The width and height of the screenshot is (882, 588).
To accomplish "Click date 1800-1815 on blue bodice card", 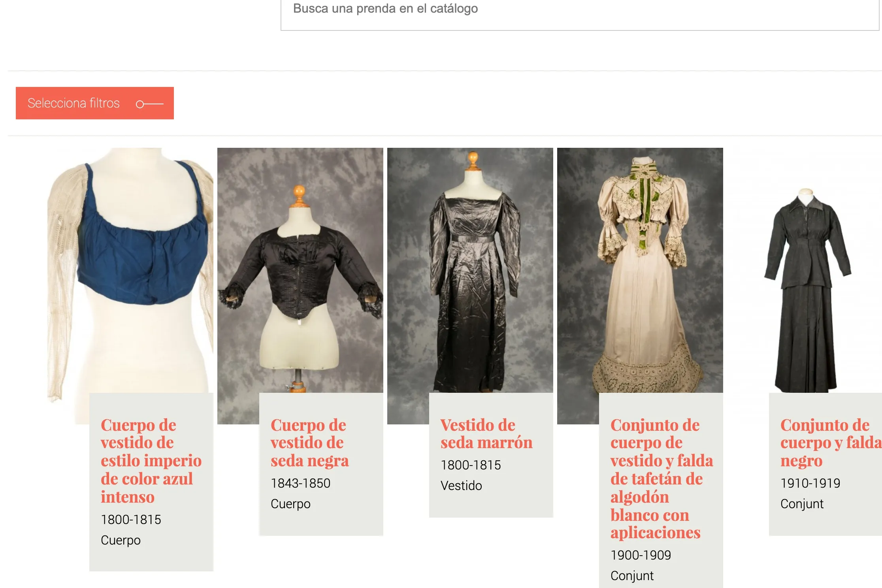I will 131,520.
